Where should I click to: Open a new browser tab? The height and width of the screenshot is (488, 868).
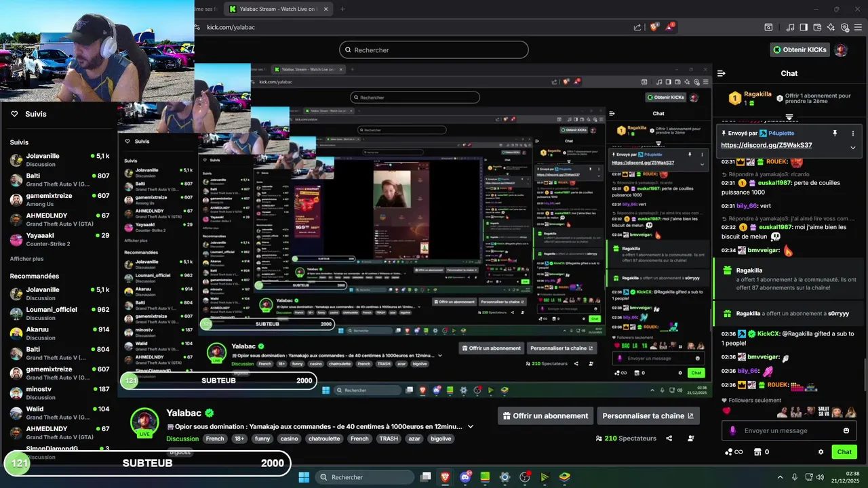[342, 9]
